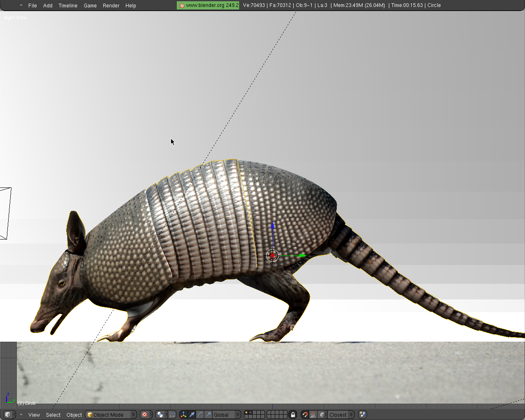This screenshot has height=420, width=525.
Task: Toggle the layer lock padlock icon
Action: (x=293, y=415)
